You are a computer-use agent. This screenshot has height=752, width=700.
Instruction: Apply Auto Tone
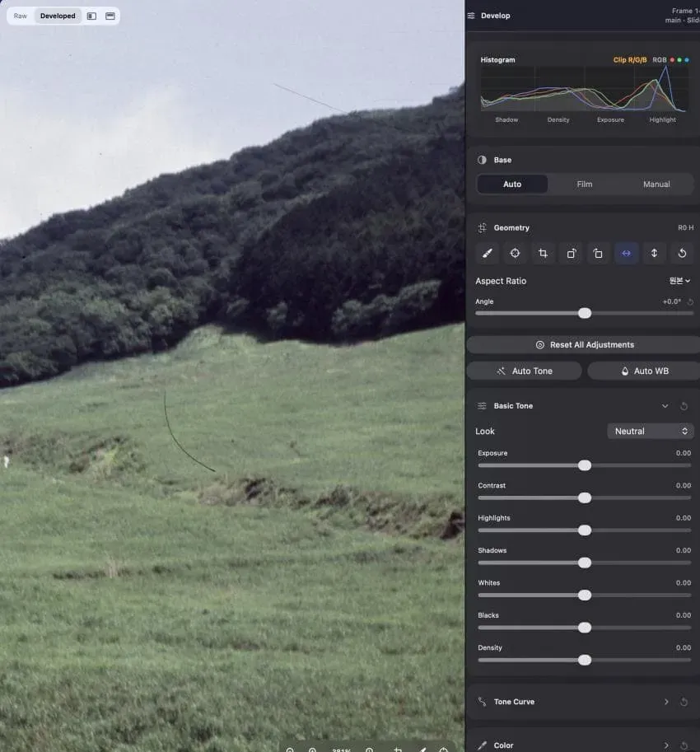tap(525, 371)
